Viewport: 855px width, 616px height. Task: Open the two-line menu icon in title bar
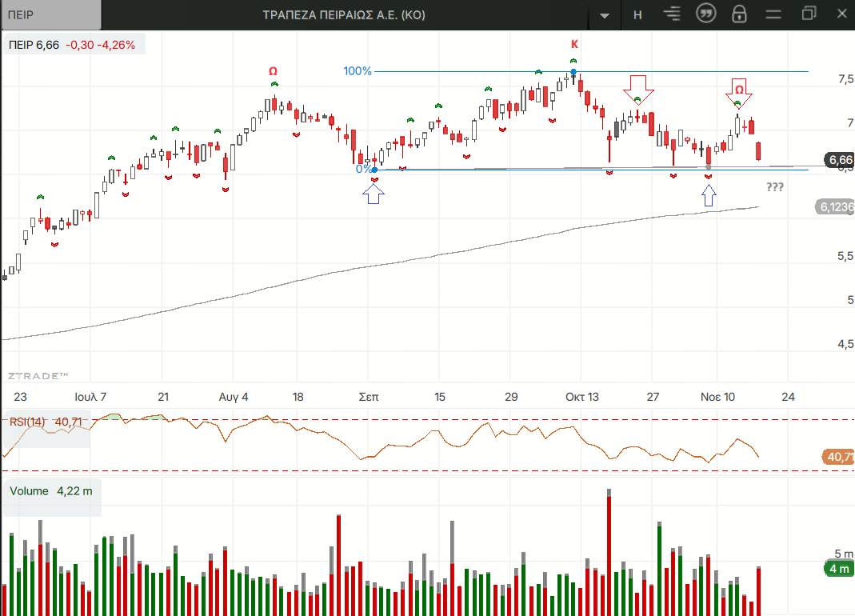(773, 14)
